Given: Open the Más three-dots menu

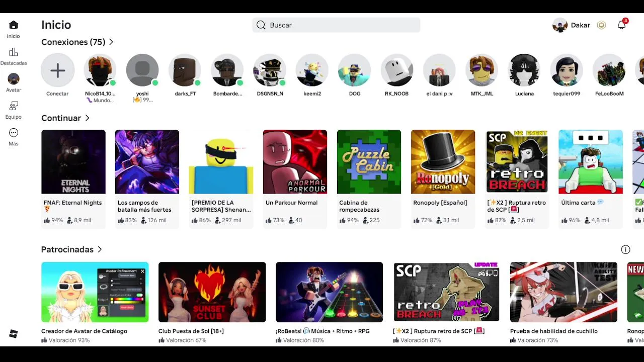Looking at the screenshot, I should tap(14, 133).
